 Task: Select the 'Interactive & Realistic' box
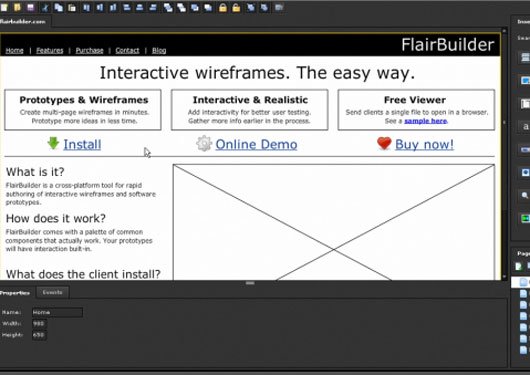[x=249, y=110]
